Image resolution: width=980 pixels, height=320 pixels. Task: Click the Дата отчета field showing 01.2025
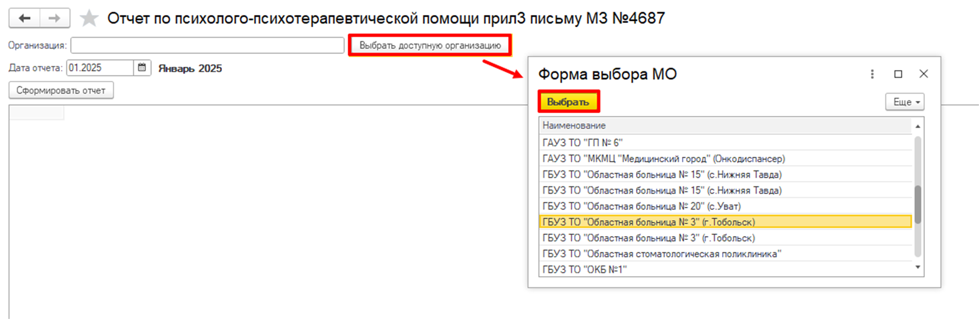pos(99,68)
